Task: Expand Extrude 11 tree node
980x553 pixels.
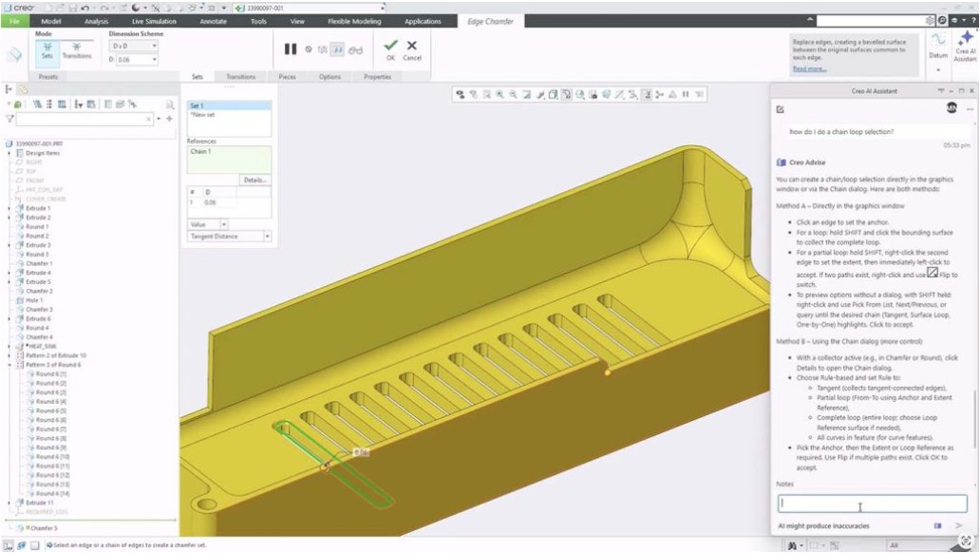Action: [x=9, y=503]
